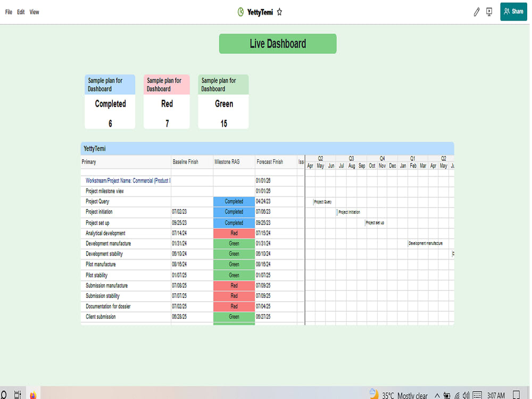Open the Edit menu
The height and width of the screenshot is (399, 532).
[x=20, y=12]
